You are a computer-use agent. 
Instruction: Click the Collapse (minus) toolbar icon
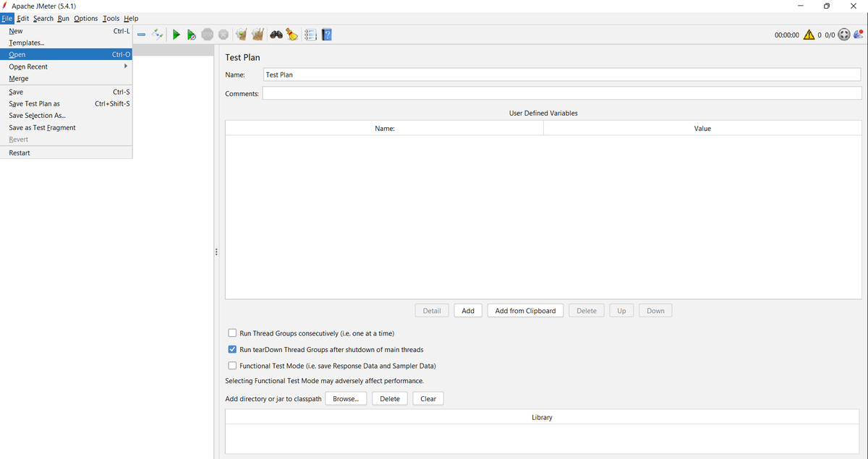(141, 35)
